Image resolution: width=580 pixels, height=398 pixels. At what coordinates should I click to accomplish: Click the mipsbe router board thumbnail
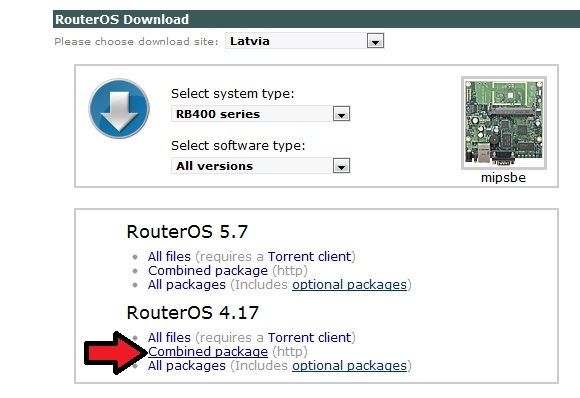coord(504,123)
